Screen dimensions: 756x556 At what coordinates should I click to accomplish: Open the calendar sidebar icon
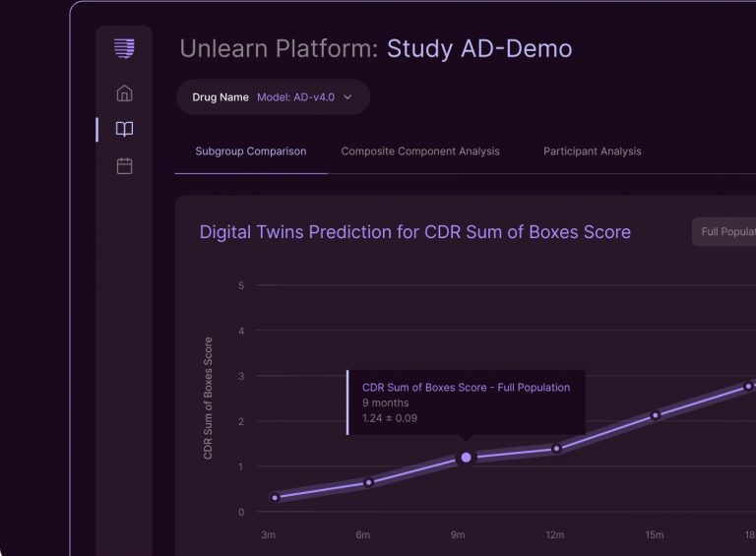click(124, 165)
